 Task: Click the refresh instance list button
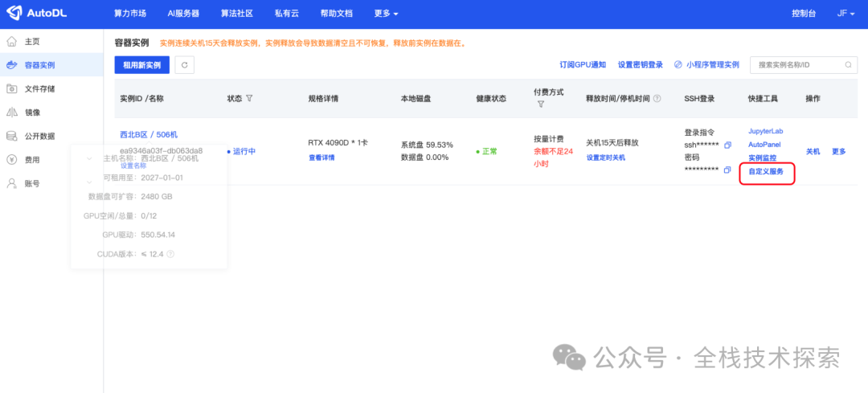(184, 65)
